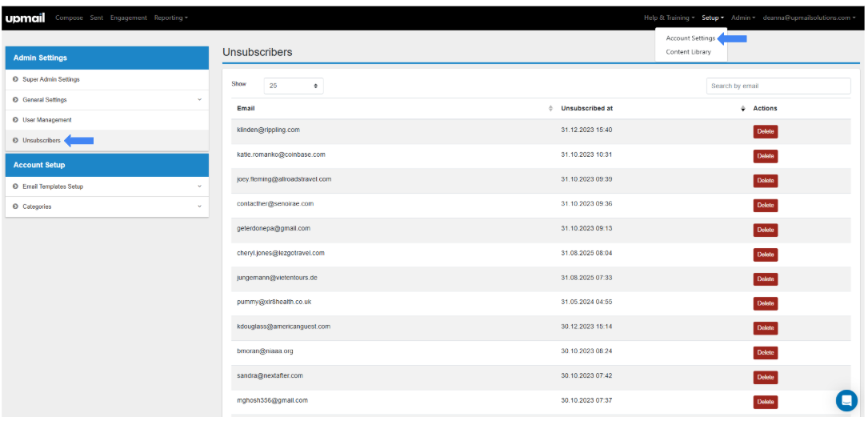Delete katie.romanko@coinbase.com entry

(x=765, y=156)
